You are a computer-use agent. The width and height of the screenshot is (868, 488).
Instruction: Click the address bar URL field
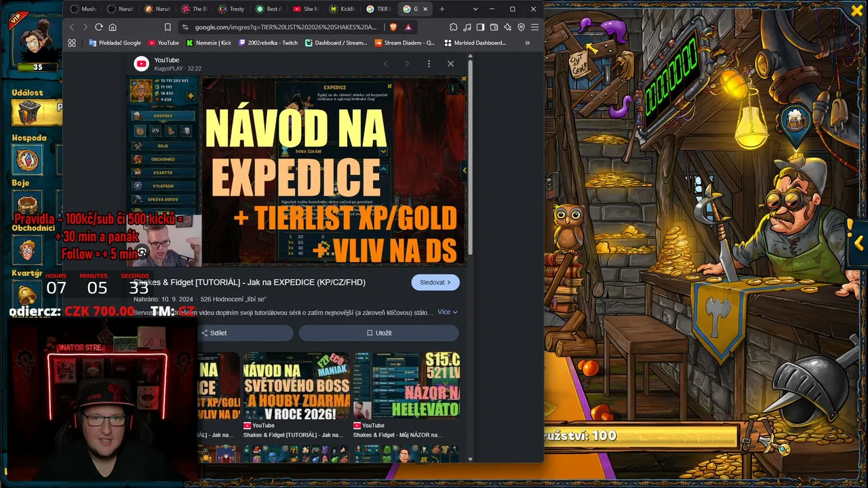(285, 27)
